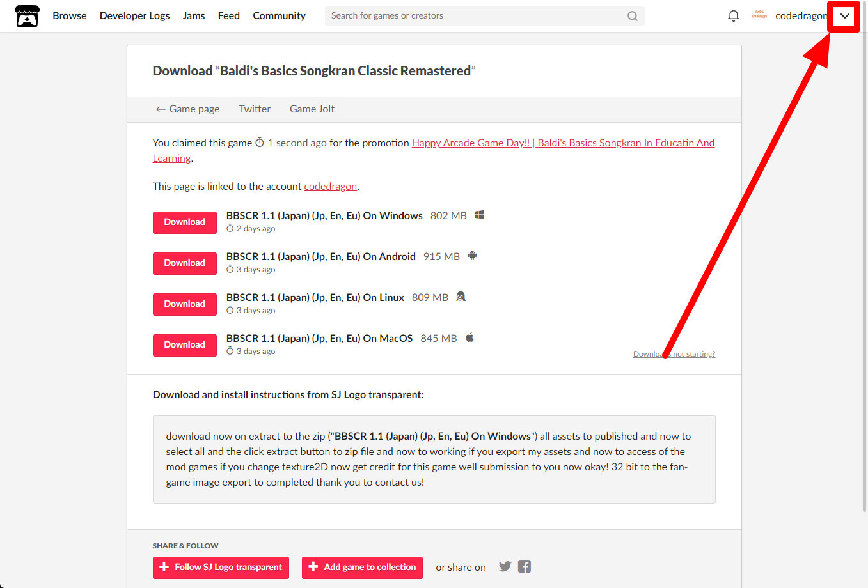This screenshot has height=588, width=868.
Task: Click the SHARE & FOLLOW heading
Action: tap(185, 546)
